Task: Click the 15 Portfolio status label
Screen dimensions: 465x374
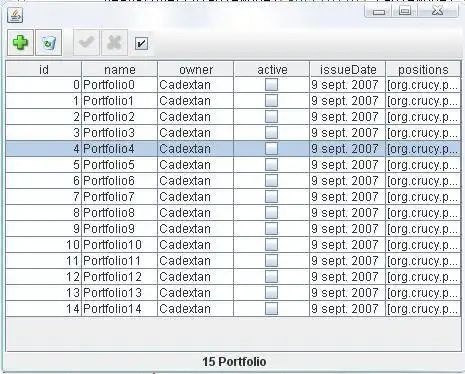Action: coord(234,362)
